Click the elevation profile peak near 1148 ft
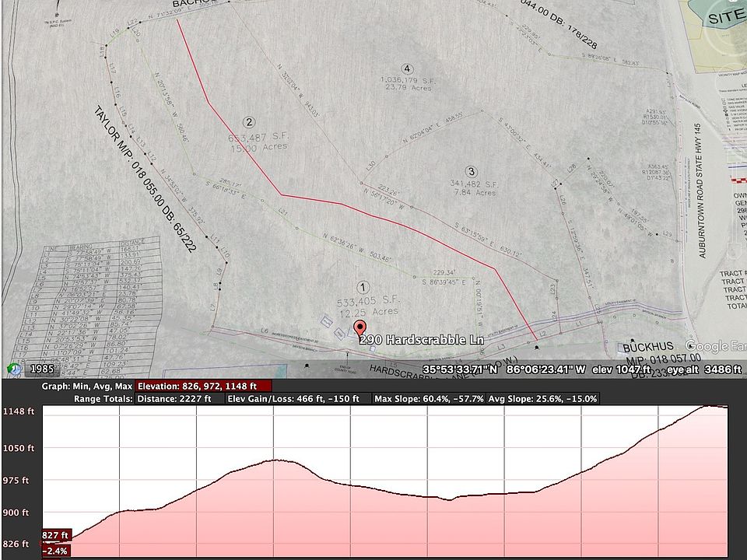 [708, 406]
